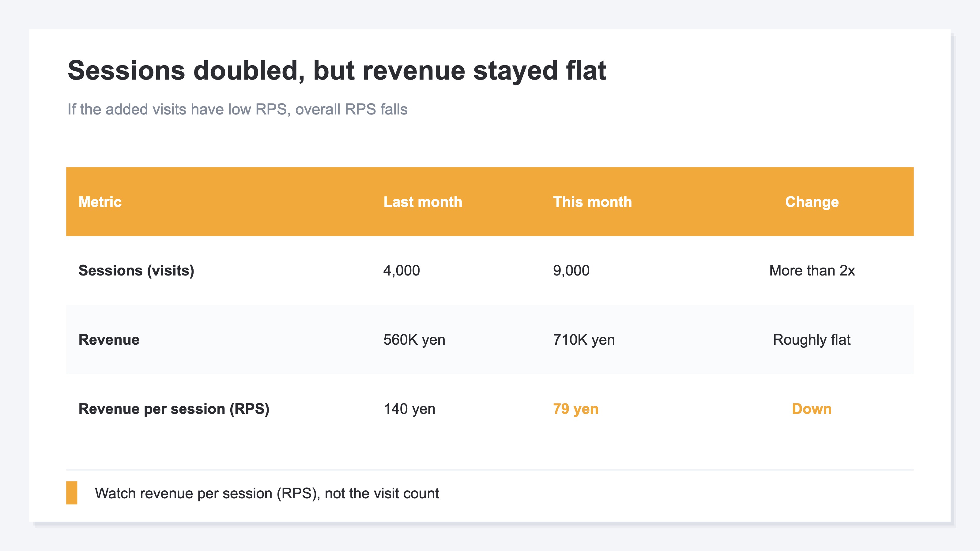Viewport: 980px width, 551px height.
Task: Click the 'Last month' column header
Action: pos(423,202)
